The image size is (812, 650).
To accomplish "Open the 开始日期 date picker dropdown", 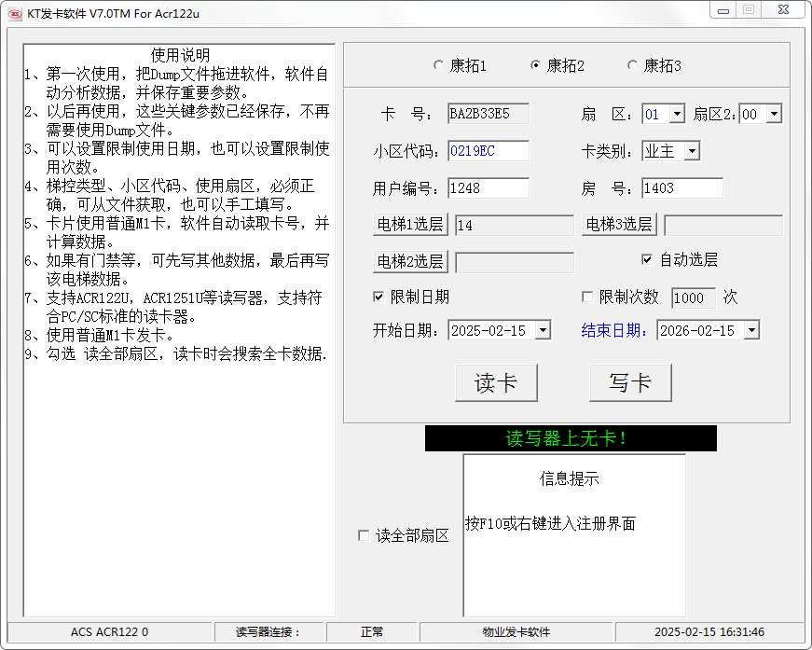I will (x=543, y=330).
